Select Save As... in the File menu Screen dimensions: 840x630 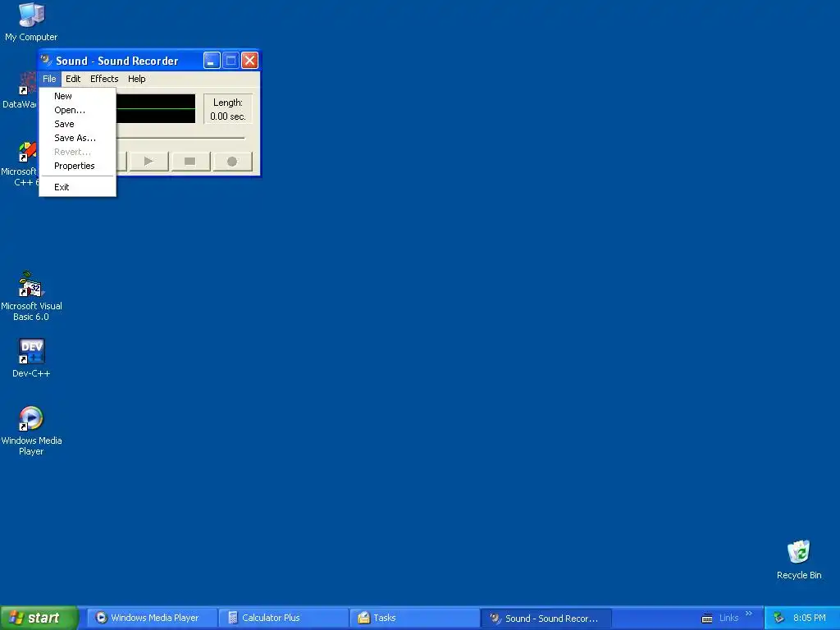(78, 138)
